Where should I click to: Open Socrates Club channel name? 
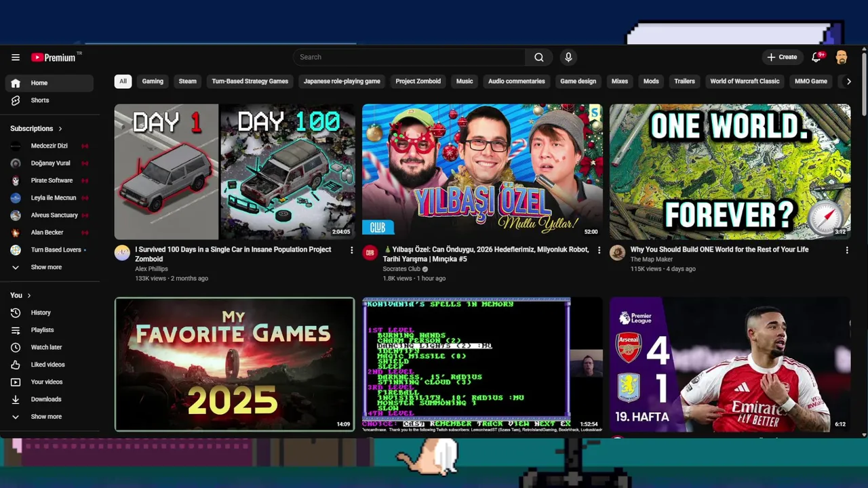pyautogui.click(x=401, y=269)
